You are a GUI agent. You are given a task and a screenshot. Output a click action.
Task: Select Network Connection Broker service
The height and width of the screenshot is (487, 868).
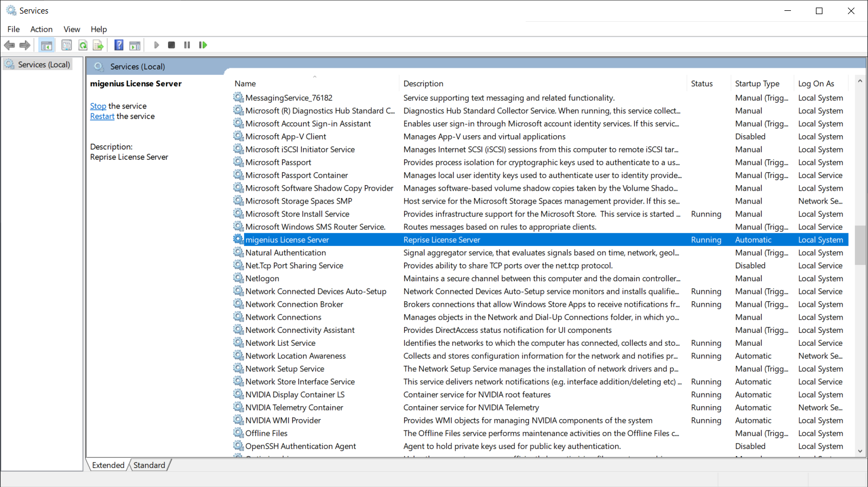[x=295, y=305]
